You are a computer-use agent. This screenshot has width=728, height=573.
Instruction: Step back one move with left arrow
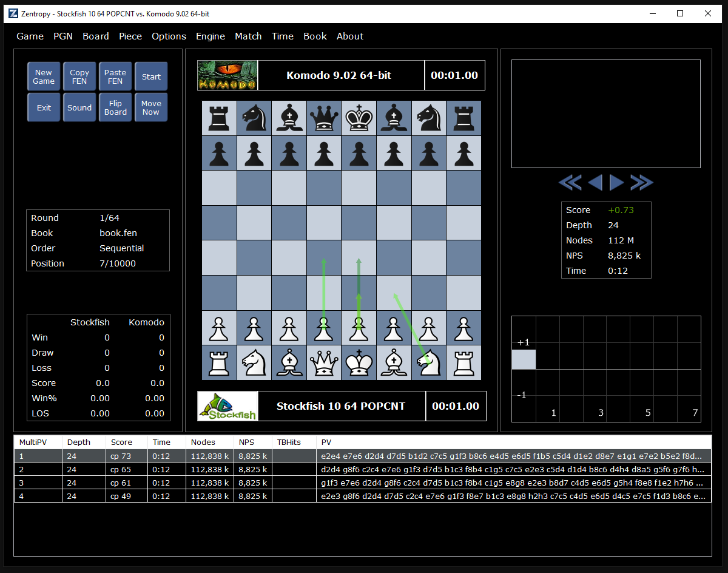[x=595, y=182]
